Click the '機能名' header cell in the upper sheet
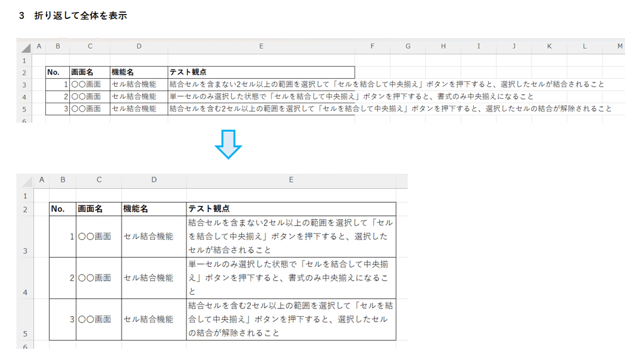644x357 pixels. 139,72
